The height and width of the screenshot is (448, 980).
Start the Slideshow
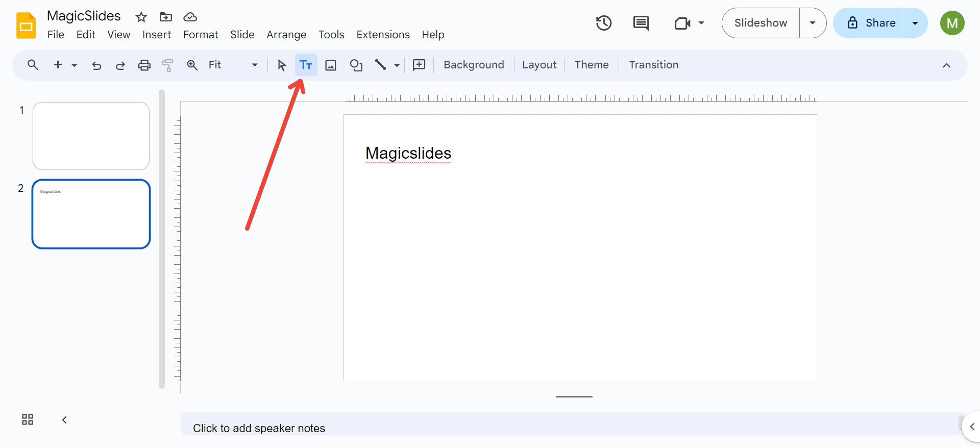click(x=761, y=23)
